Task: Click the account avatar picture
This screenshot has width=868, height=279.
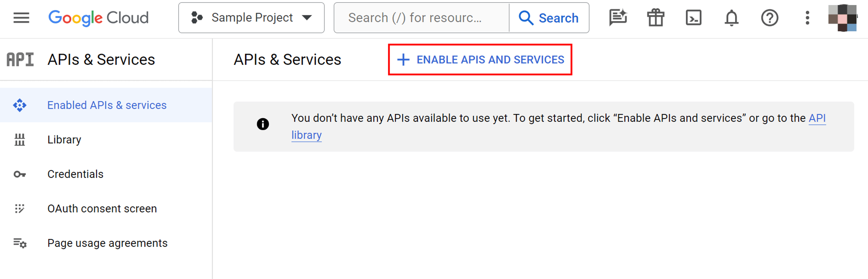Action: (x=842, y=18)
